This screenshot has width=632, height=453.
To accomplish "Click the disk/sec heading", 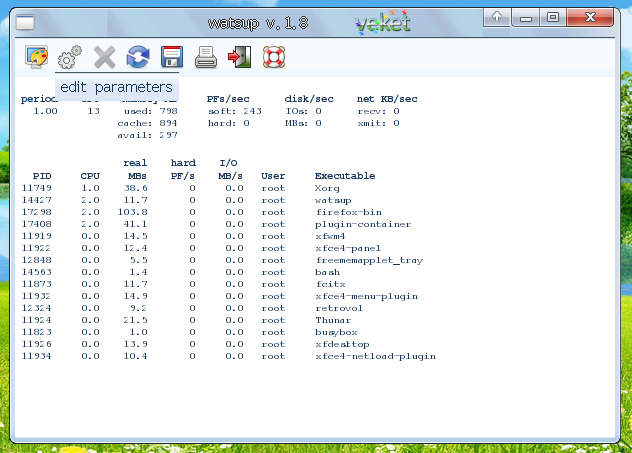I will 309,99.
